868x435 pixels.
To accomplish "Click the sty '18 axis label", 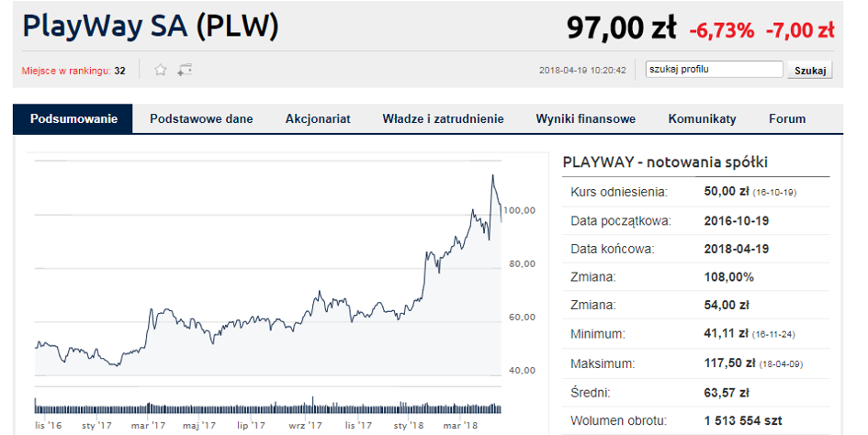I will [409, 426].
